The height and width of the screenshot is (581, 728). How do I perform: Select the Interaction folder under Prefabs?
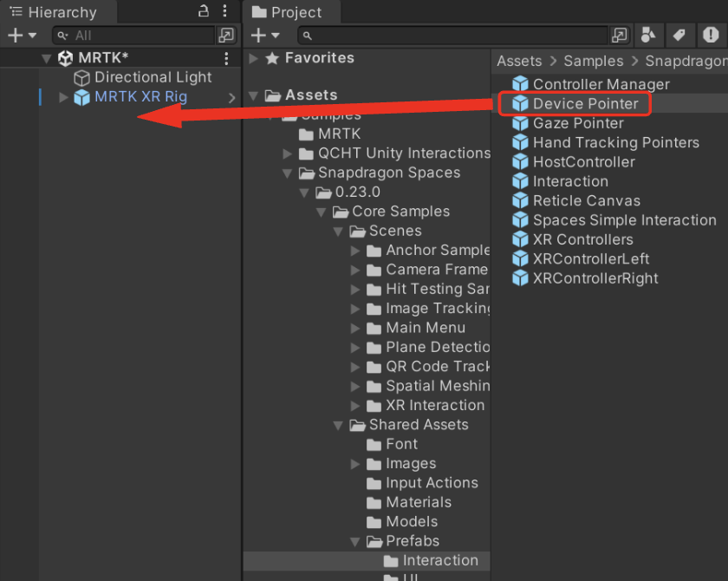pos(431,561)
